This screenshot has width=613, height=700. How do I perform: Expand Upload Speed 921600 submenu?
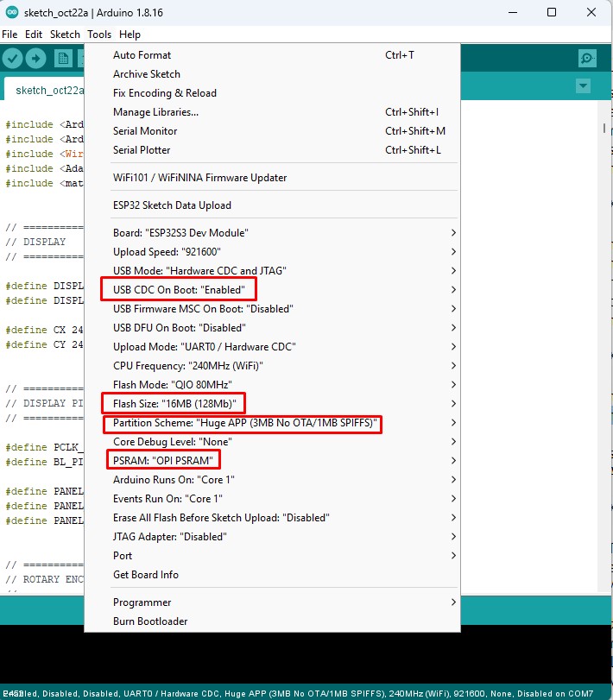(x=272, y=252)
